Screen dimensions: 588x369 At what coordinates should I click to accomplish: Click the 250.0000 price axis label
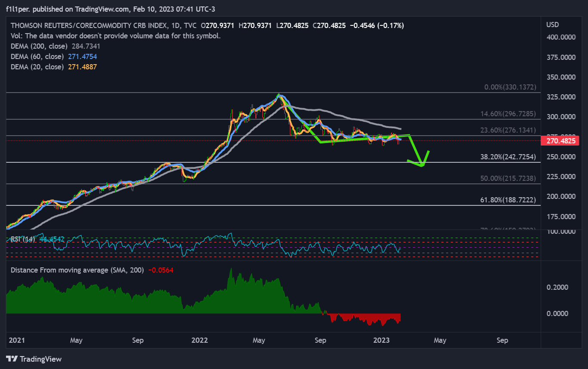pos(561,157)
